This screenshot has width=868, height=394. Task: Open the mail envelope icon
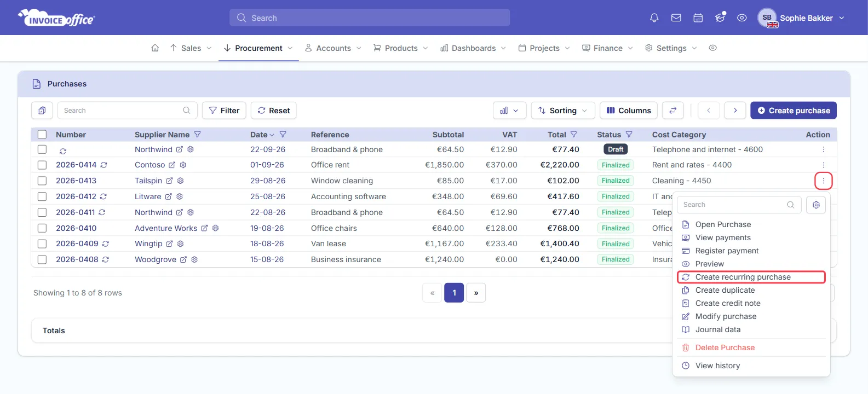[x=676, y=18]
